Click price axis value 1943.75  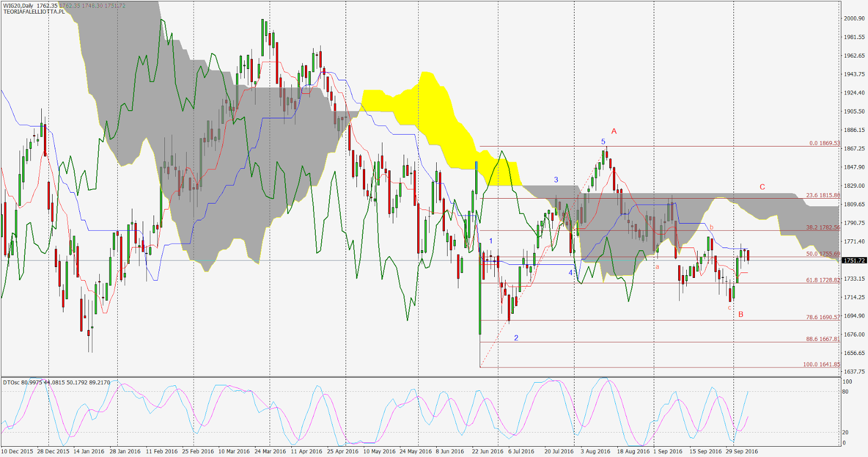(854, 74)
